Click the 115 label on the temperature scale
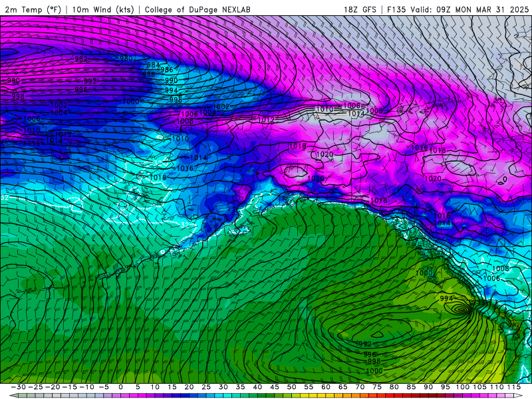Screen dimensions: 532x399 (x=513, y=387)
